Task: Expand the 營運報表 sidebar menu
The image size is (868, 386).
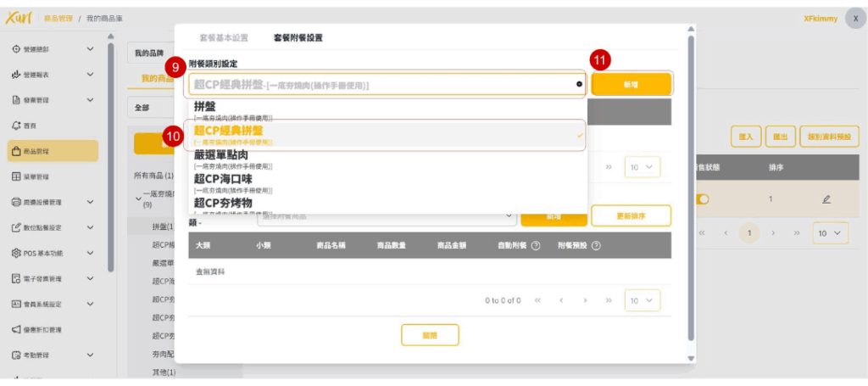Action: (49, 75)
